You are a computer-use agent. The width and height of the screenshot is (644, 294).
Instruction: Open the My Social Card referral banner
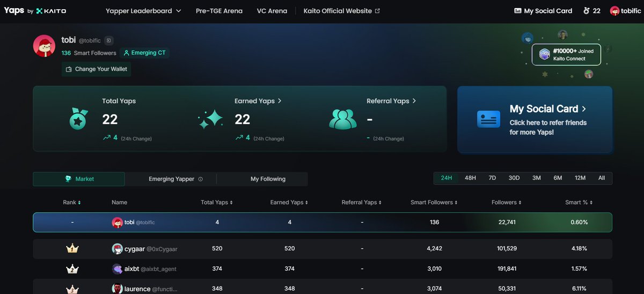(535, 120)
